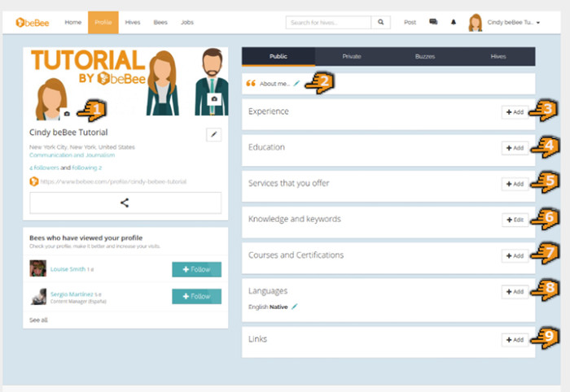
Task: Click the cover image camera icon
Action: 214,99
